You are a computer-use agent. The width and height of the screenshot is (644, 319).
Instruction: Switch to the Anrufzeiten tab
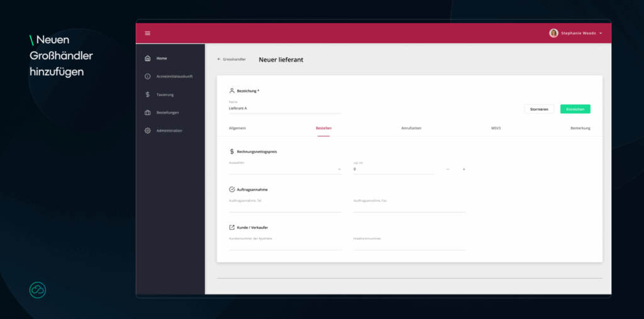tap(411, 128)
